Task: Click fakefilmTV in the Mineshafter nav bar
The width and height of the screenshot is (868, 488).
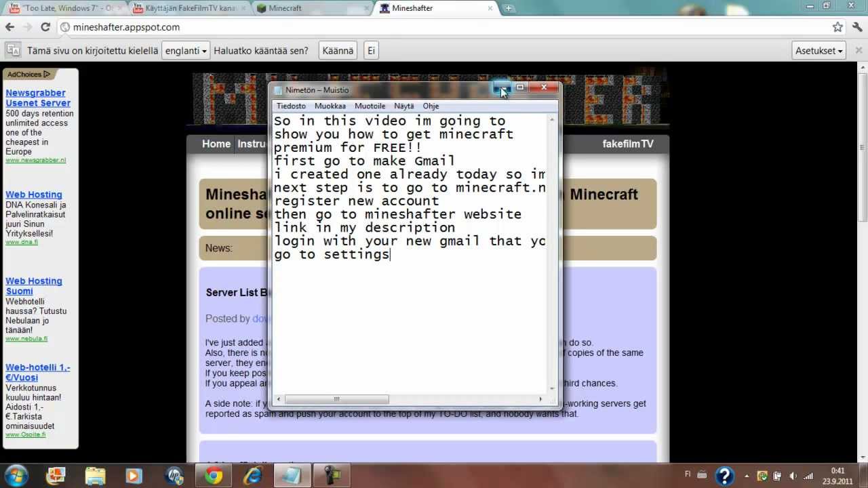Action: coord(628,144)
